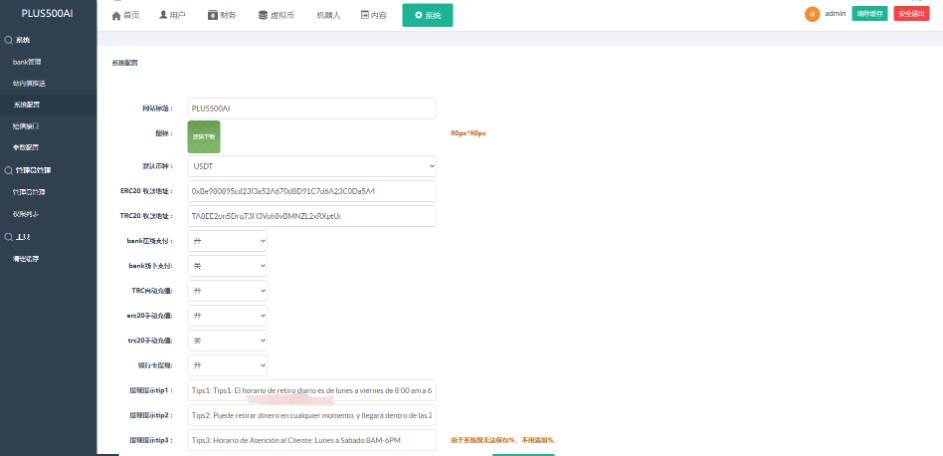Open bank管理 in the sidebar
This screenshot has height=456, width=943.
coord(27,62)
